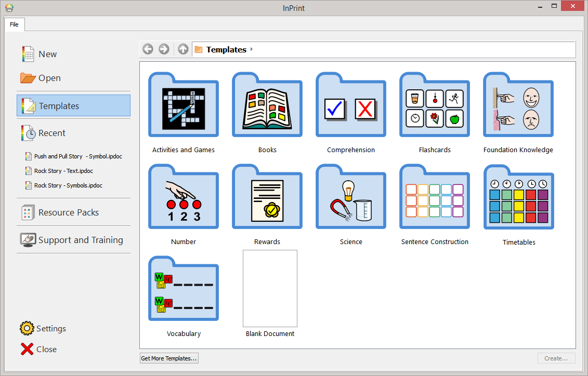Open the Foundation Knowledge folder

[x=518, y=108]
